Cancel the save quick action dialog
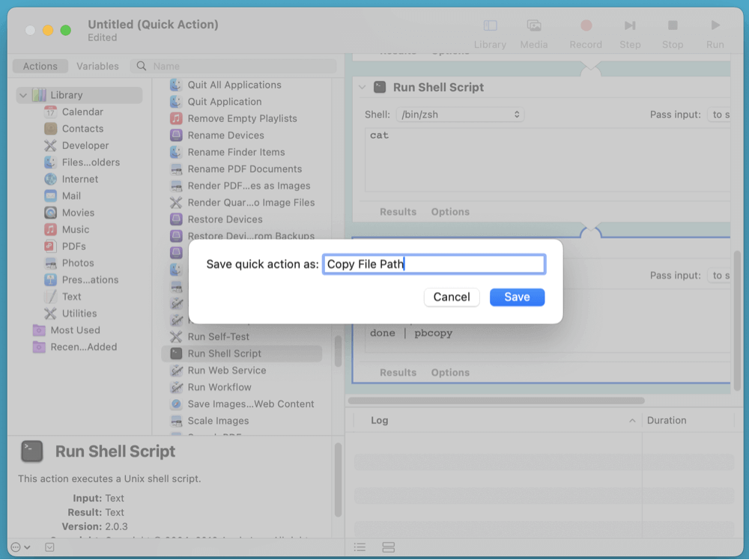Screen dimensions: 749x560 452,297
